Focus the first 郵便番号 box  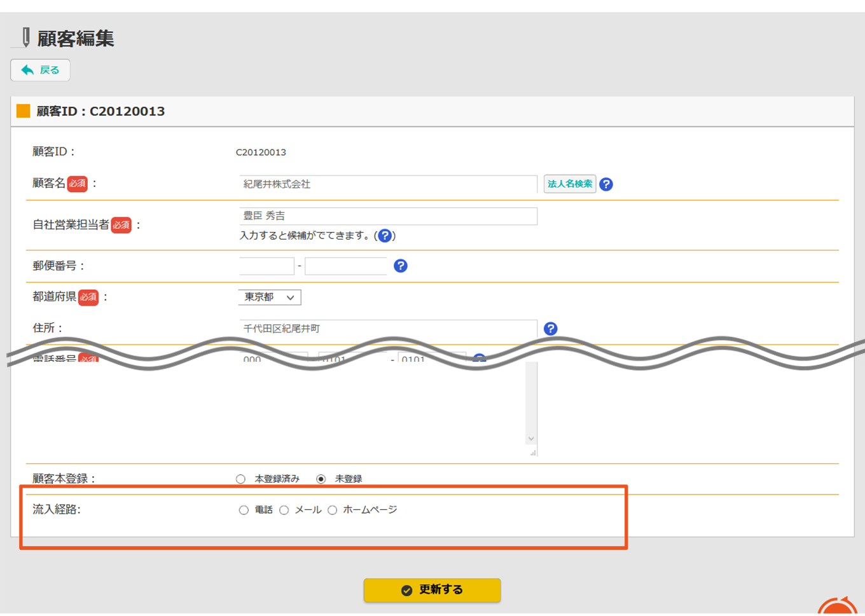266,266
